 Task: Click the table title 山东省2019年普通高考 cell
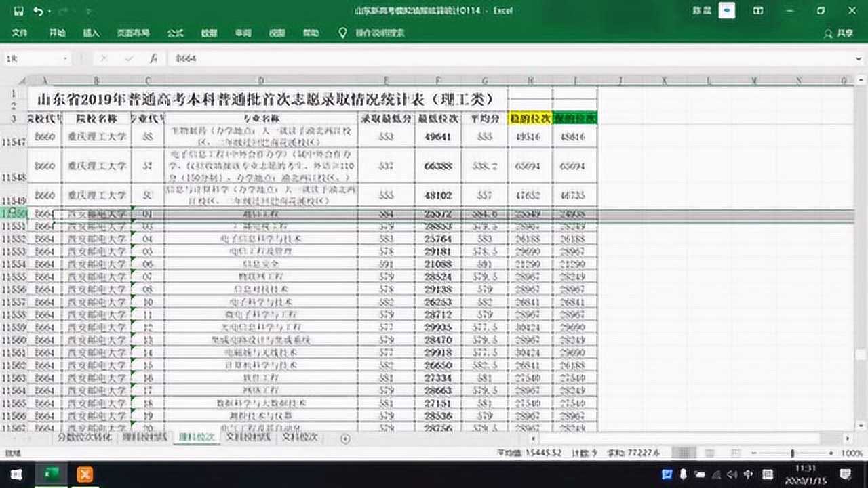coord(267,99)
